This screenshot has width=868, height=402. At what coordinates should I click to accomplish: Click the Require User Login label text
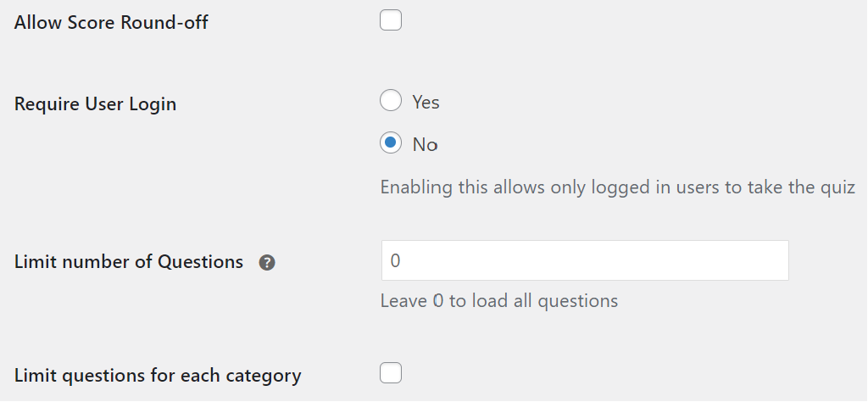click(95, 103)
